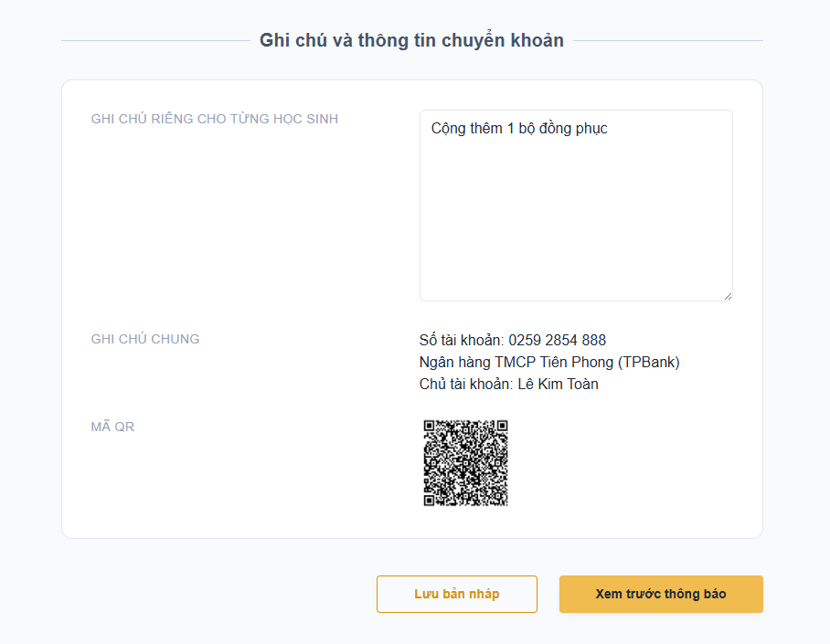Click the "Lưu bản nháp" button
This screenshot has width=830, height=644.
pyautogui.click(x=456, y=594)
